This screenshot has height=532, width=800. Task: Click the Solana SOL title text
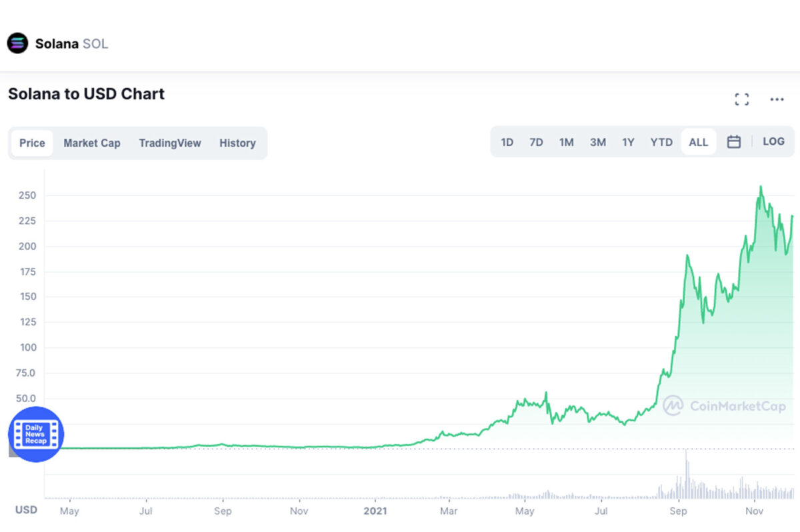pos(71,44)
